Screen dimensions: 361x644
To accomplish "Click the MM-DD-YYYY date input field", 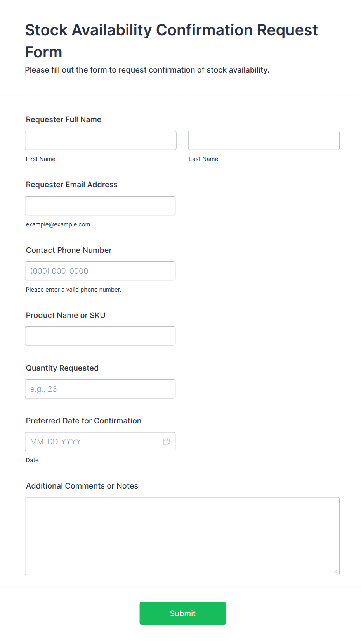I will [93, 442].
